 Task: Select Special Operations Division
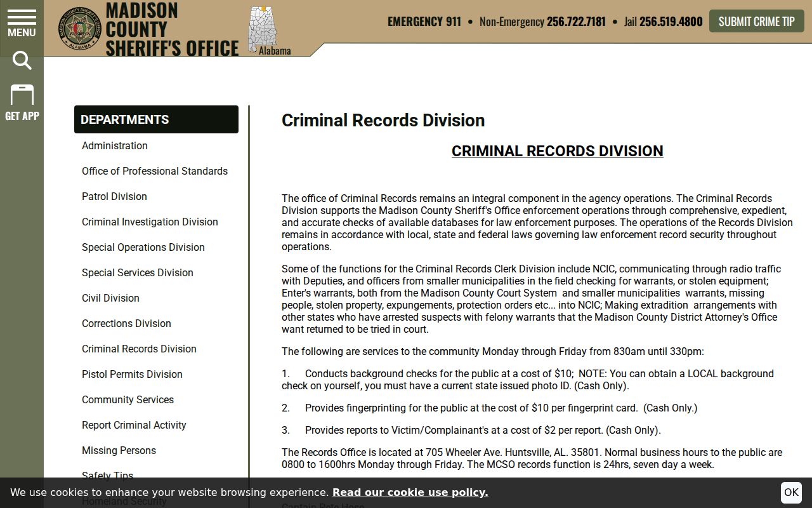(143, 247)
